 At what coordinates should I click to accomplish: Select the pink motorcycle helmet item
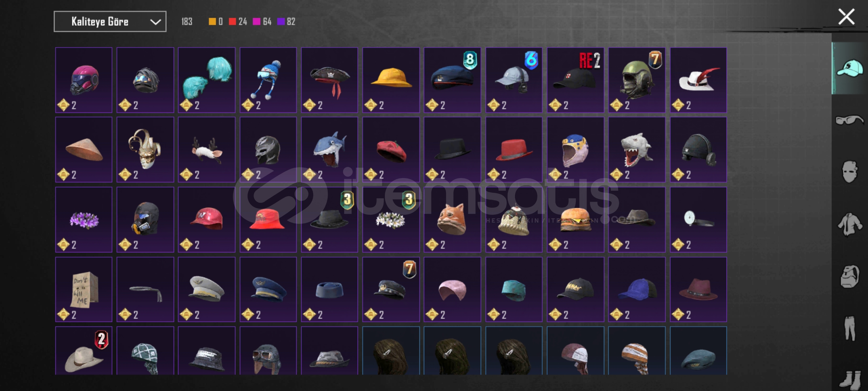(x=84, y=80)
